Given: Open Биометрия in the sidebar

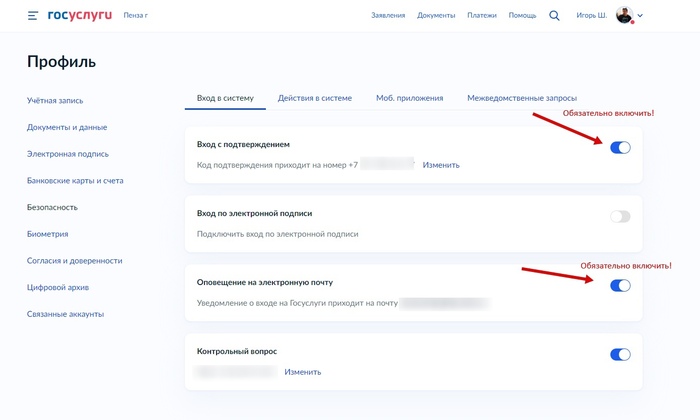Looking at the screenshot, I should (x=47, y=234).
